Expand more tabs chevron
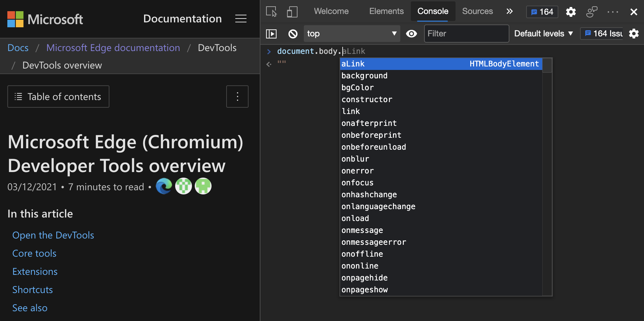This screenshot has width=644, height=321. (x=509, y=11)
